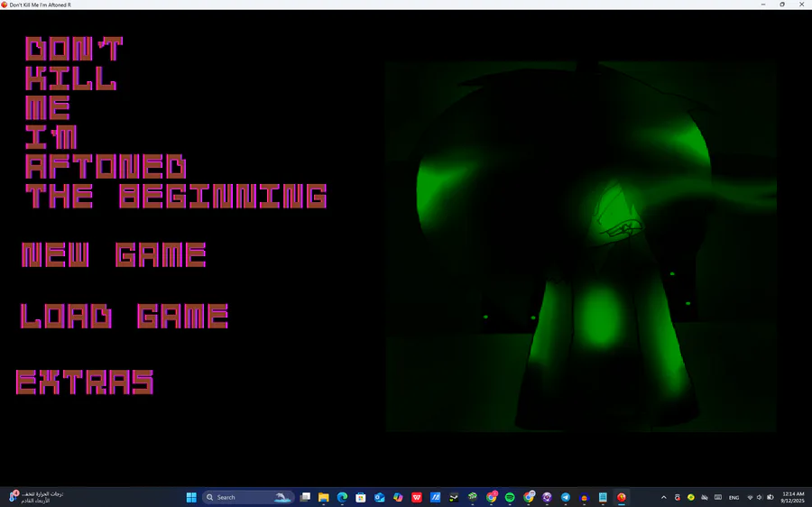The width and height of the screenshot is (812, 507).
Task: Open the blue notepad-style taskbar icon
Action: pyautogui.click(x=603, y=497)
